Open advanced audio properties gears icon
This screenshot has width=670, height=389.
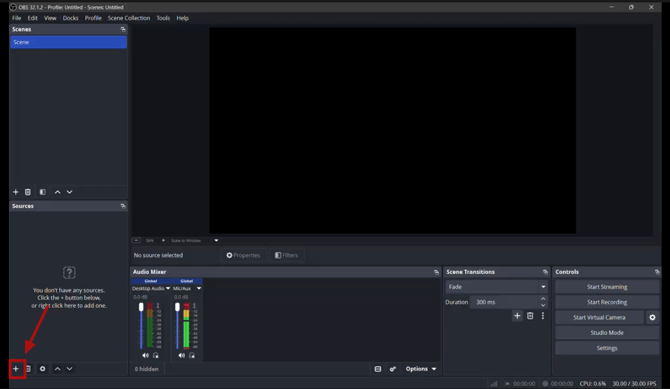click(x=393, y=369)
